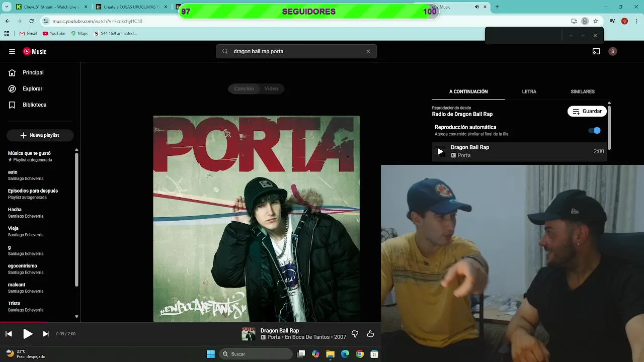Select the A CONTINUACIÓN tab

(468, 92)
